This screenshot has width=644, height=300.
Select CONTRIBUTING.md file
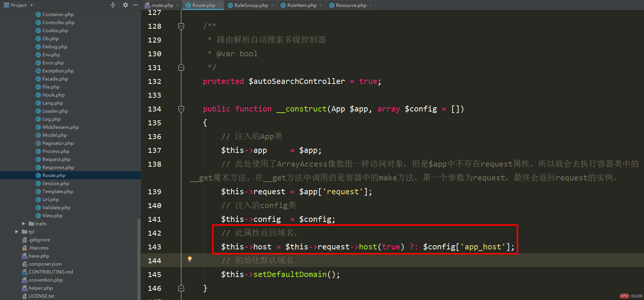[x=51, y=272]
